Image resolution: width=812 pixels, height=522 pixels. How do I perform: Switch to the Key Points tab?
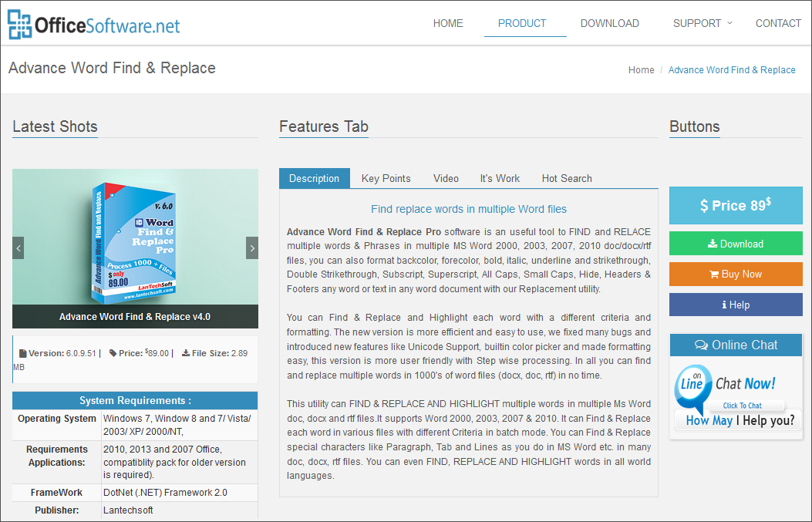tap(386, 178)
